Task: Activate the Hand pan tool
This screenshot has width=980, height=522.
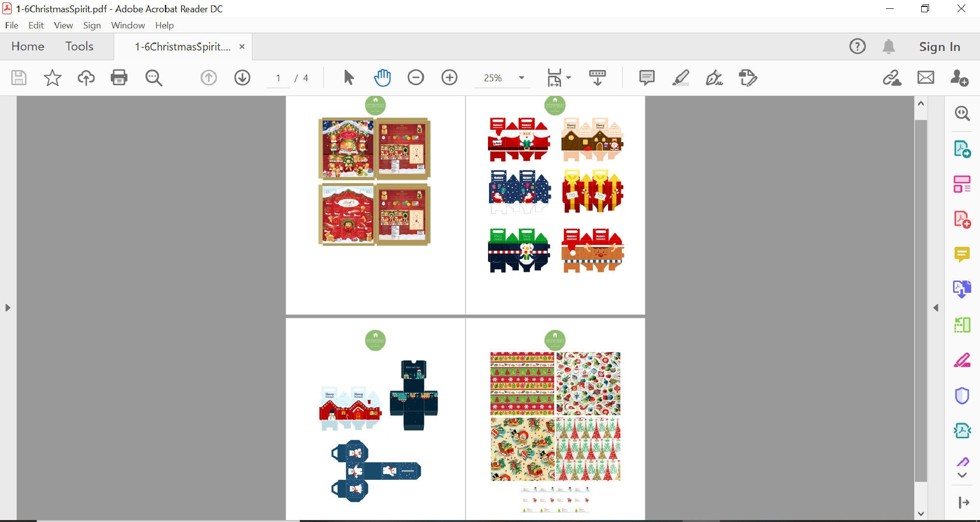Action: 382,77
